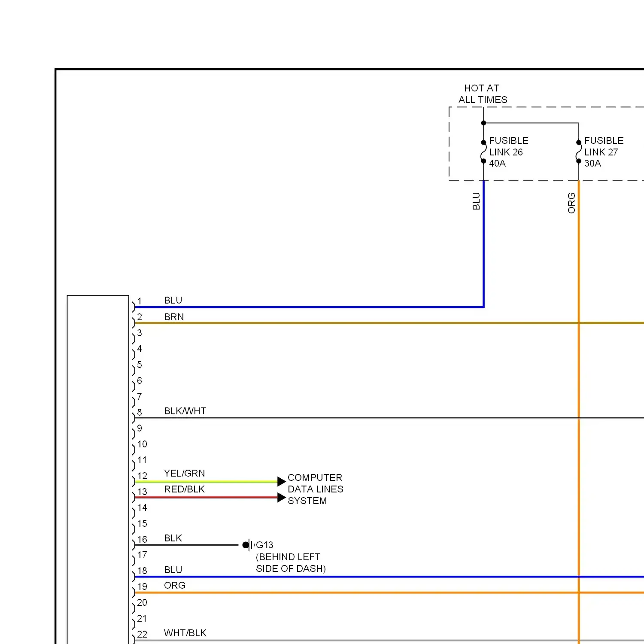This screenshot has width=644, height=644.
Task: Select the WHT/BLK label at pin 22
Action: (x=185, y=633)
